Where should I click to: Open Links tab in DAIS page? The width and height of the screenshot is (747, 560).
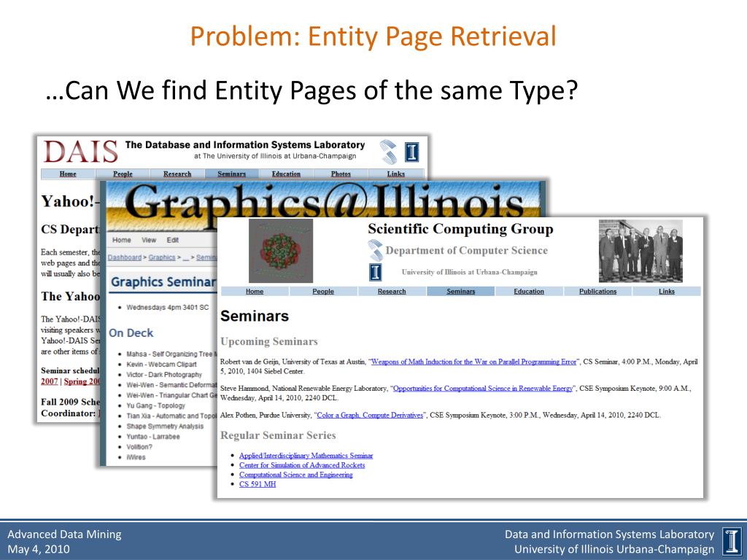click(x=396, y=174)
